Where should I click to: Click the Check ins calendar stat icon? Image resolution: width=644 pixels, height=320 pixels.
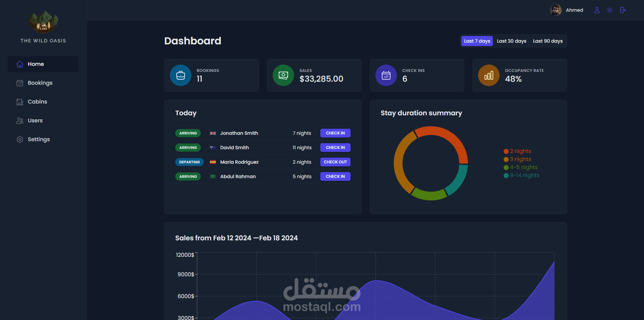[x=386, y=75]
